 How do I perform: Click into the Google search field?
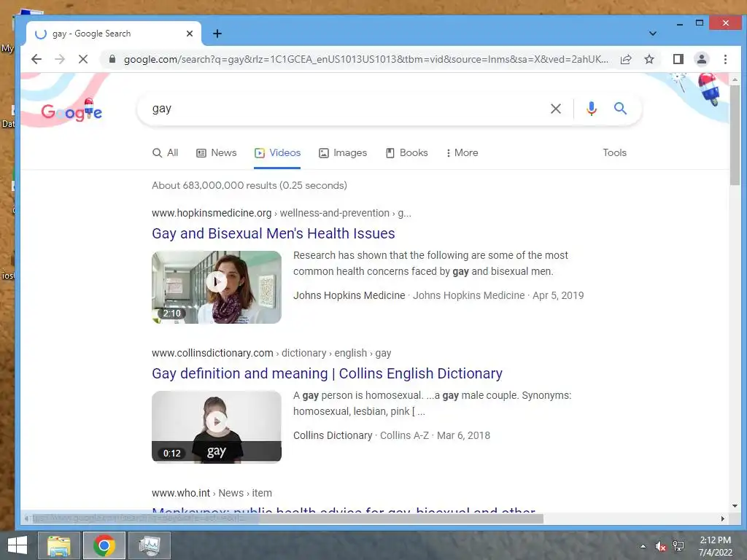(348, 109)
